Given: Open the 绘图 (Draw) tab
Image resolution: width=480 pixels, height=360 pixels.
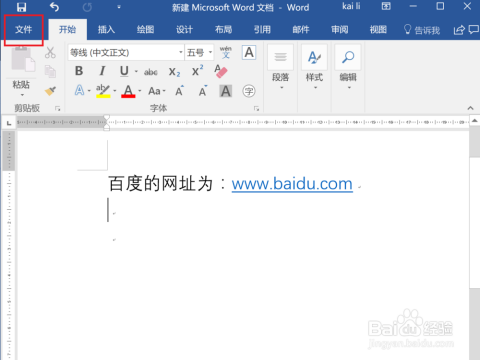Looking at the screenshot, I should 145,30.
